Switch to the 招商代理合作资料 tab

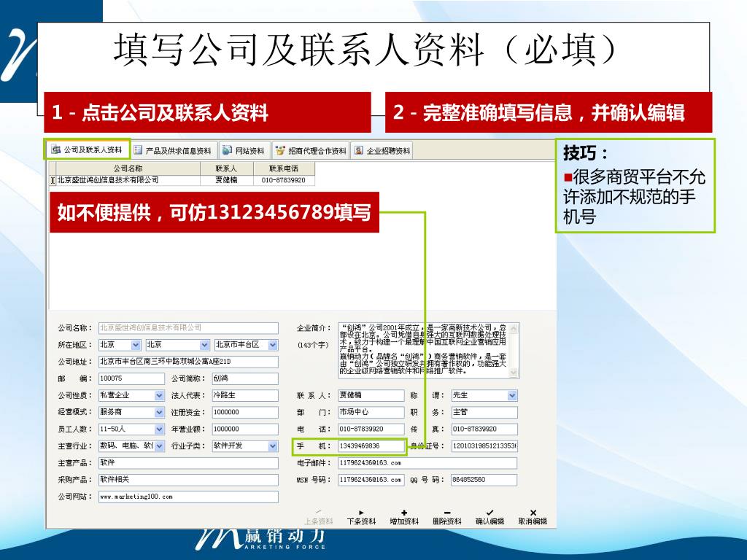(311, 150)
